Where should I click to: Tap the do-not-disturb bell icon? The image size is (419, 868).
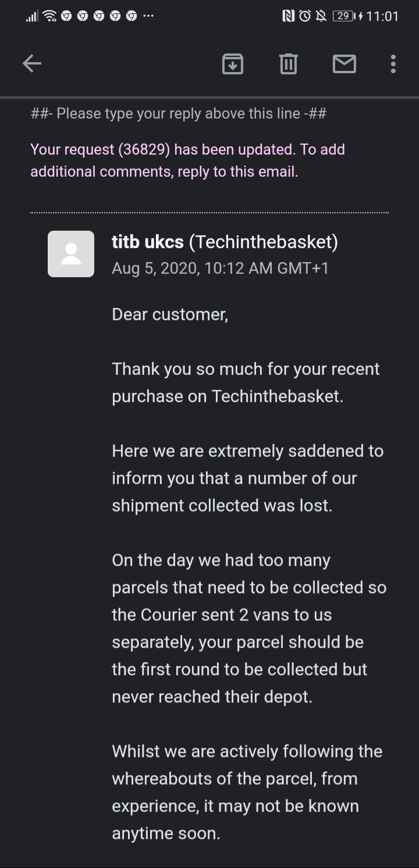click(x=322, y=16)
